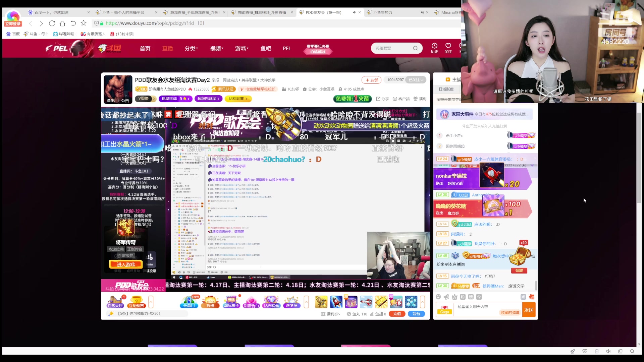The image size is (644, 362).
Task: Open the 分类 dropdown menu
Action: [x=191, y=49]
